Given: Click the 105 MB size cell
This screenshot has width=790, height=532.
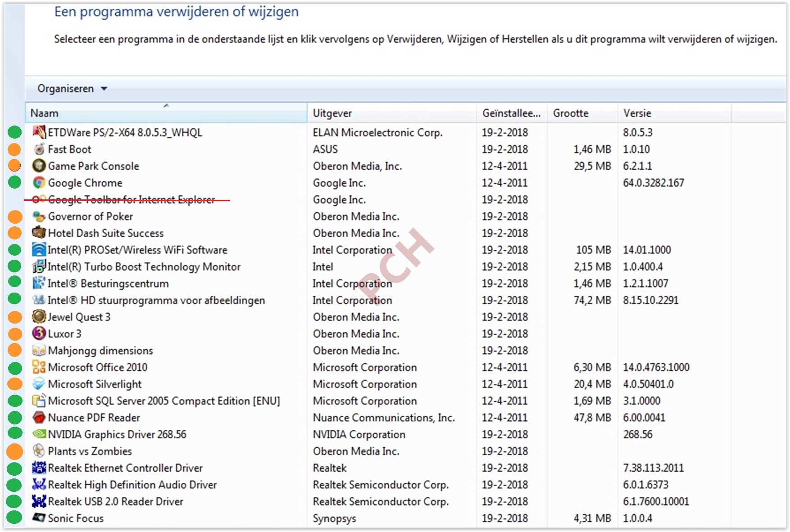Looking at the screenshot, I should 593,250.
